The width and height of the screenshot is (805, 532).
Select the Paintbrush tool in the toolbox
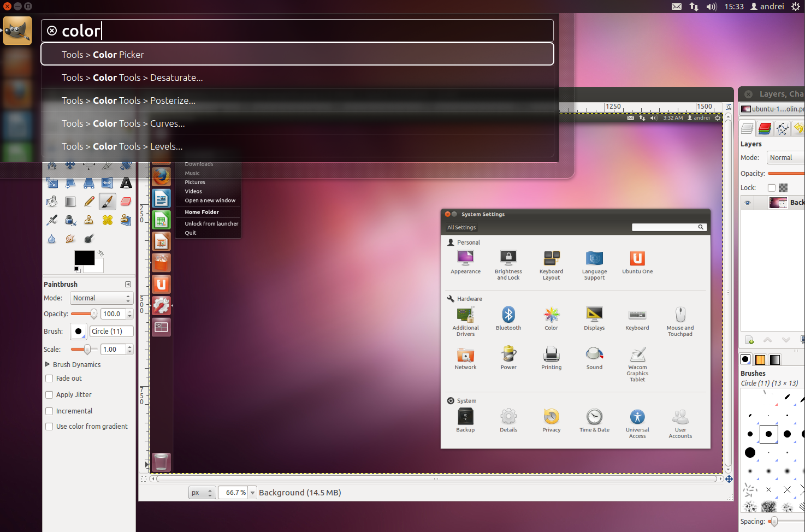click(107, 202)
